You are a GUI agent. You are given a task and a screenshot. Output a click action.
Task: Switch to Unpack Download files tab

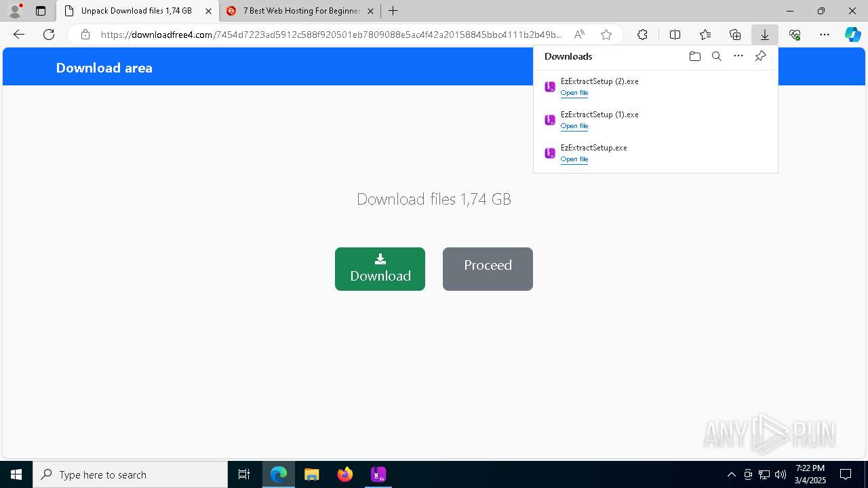point(138,11)
